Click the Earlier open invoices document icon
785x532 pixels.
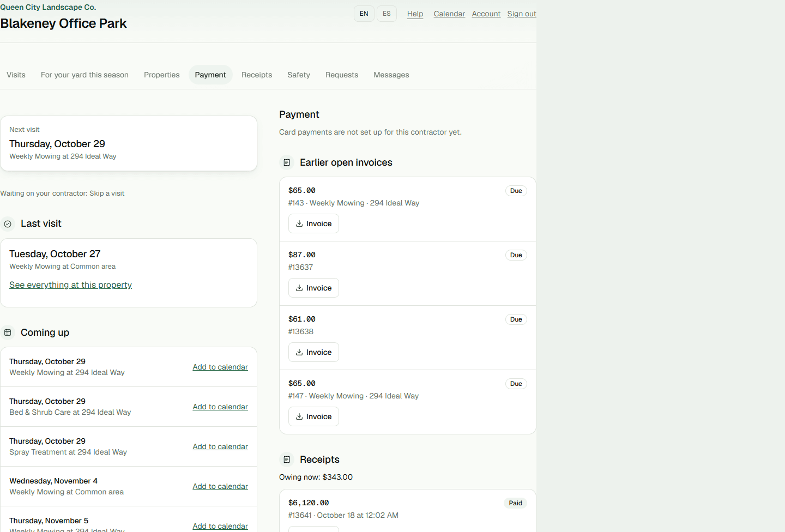pos(287,162)
